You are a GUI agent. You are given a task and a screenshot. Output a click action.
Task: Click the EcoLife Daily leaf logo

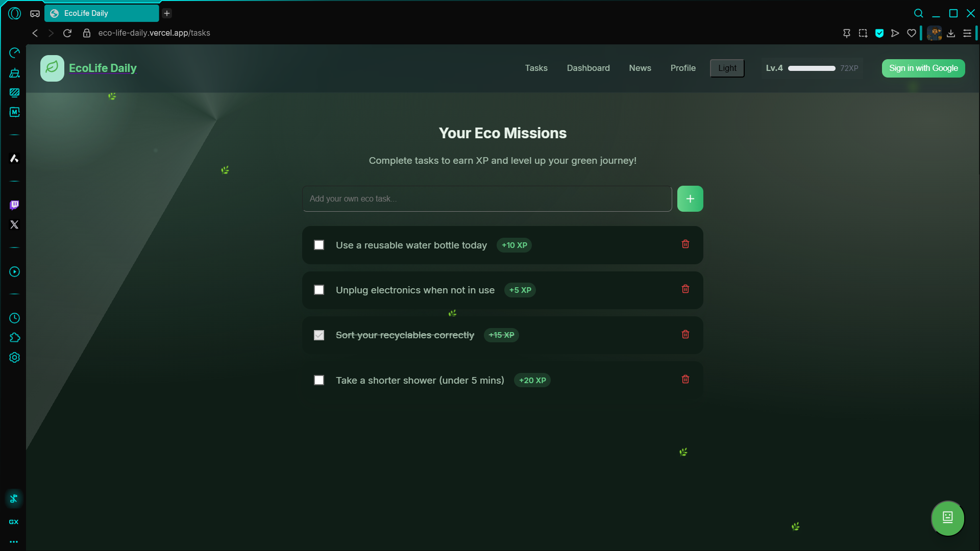(52, 68)
